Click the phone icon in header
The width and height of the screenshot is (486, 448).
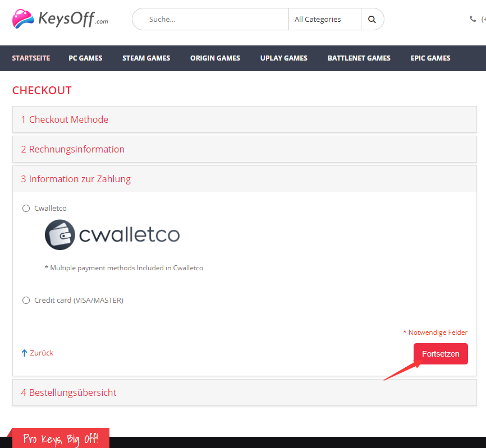(x=473, y=19)
